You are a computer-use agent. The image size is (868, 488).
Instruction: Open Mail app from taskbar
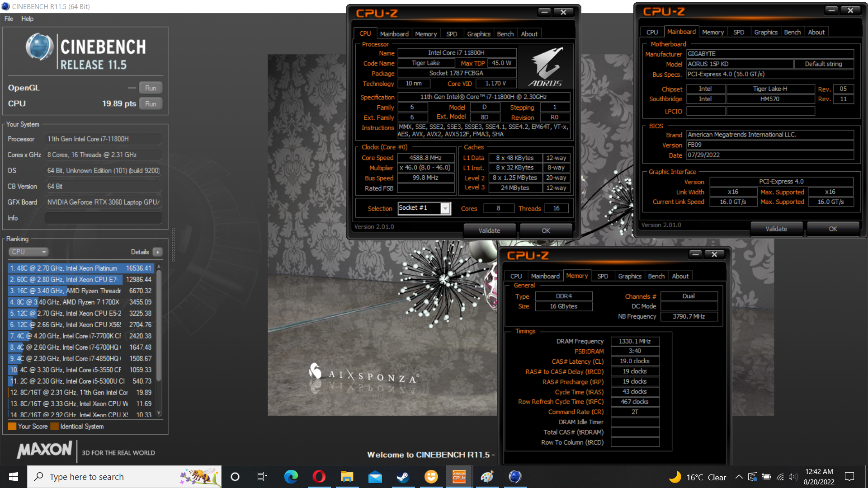(375, 477)
